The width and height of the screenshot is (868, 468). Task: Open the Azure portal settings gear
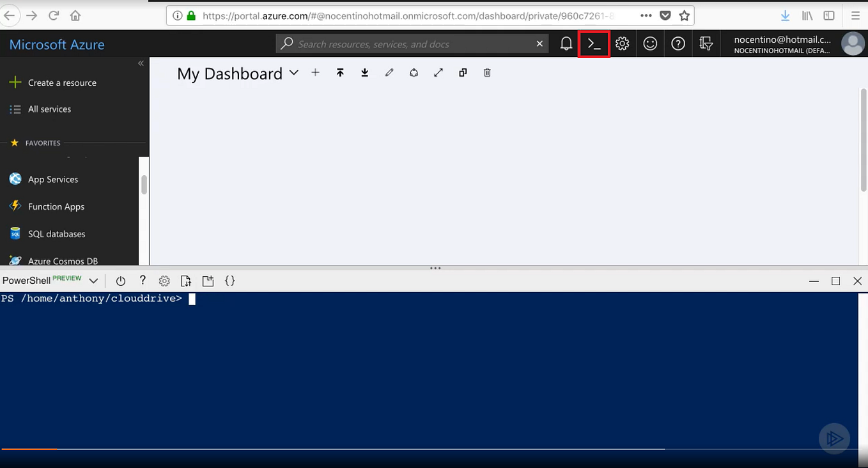(622, 43)
